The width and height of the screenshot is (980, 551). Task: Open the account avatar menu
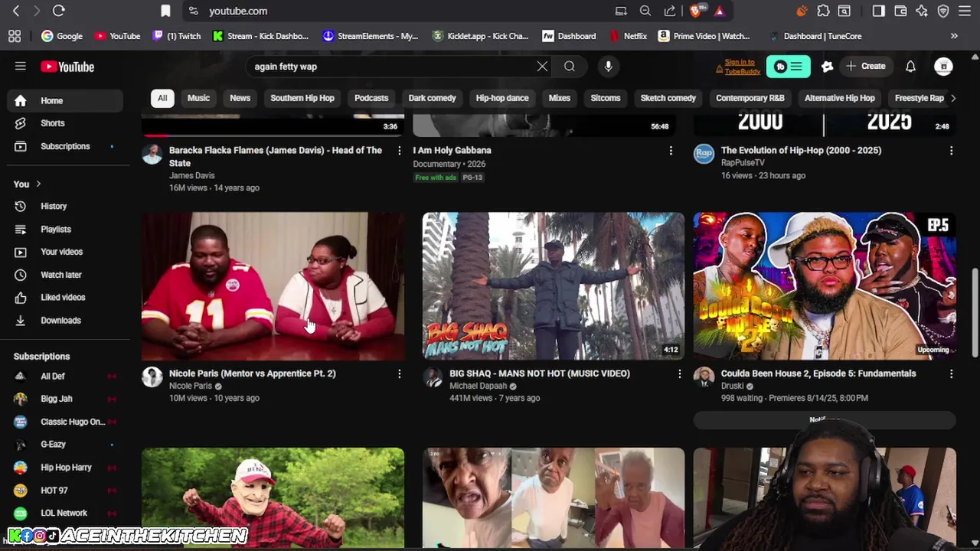(x=943, y=67)
